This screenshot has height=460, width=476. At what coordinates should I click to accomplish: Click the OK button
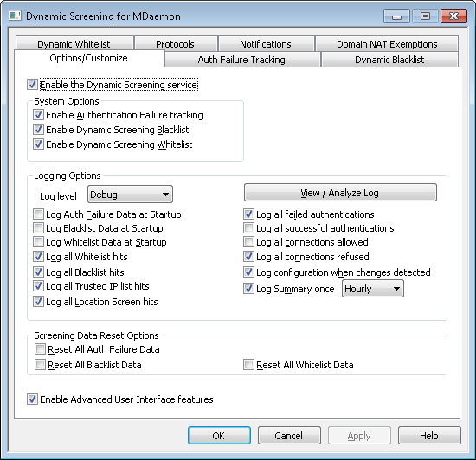coord(219,436)
